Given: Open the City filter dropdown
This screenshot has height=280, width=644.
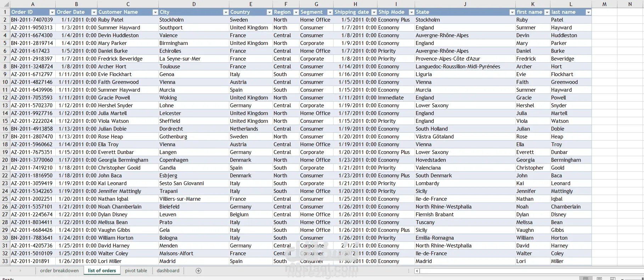Looking at the screenshot, I should (x=226, y=12).
